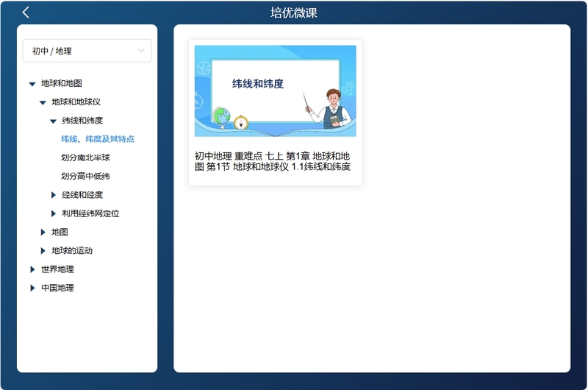
Task: Expand the 世界地理 node arrow
Action: coord(32,269)
